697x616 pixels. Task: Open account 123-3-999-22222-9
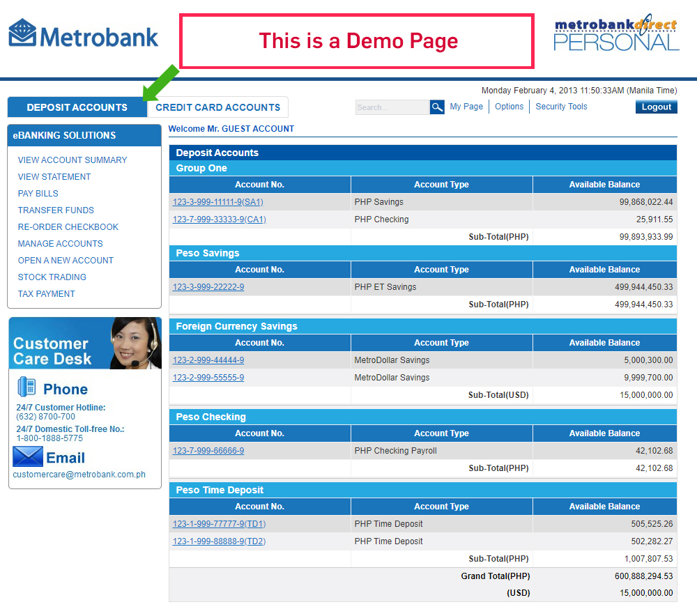208,286
